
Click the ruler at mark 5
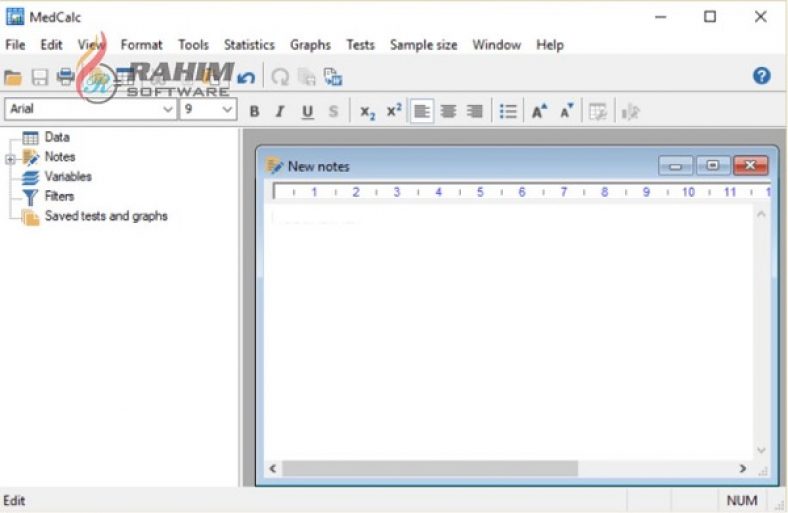point(480,192)
